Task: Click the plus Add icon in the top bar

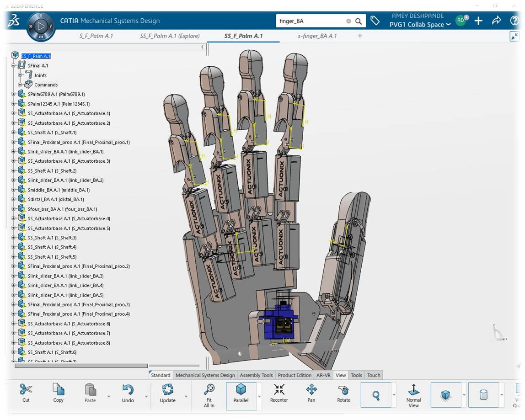Action: tap(478, 21)
